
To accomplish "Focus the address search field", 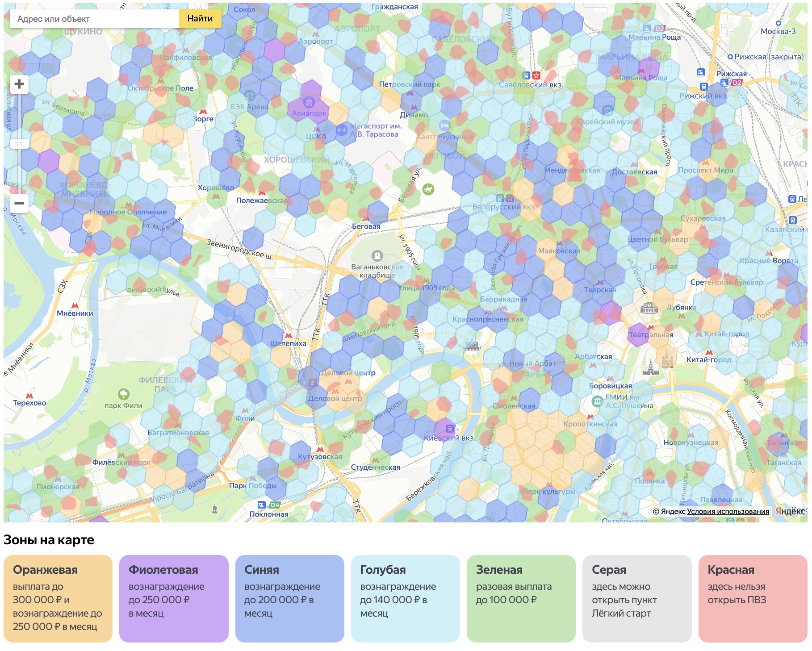I will click(95, 19).
